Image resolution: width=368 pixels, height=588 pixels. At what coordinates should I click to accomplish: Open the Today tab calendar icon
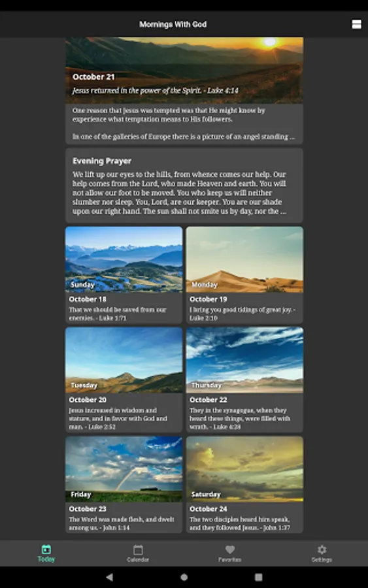[46, 549]
